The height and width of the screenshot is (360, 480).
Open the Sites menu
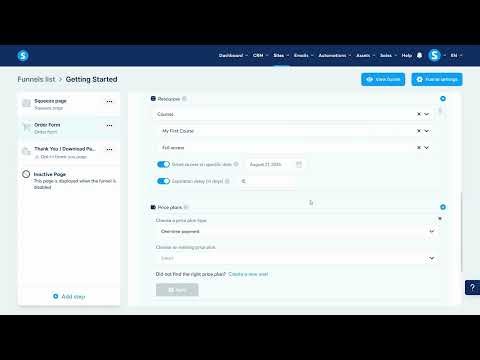pyautogui.click(x=281, y=55)
